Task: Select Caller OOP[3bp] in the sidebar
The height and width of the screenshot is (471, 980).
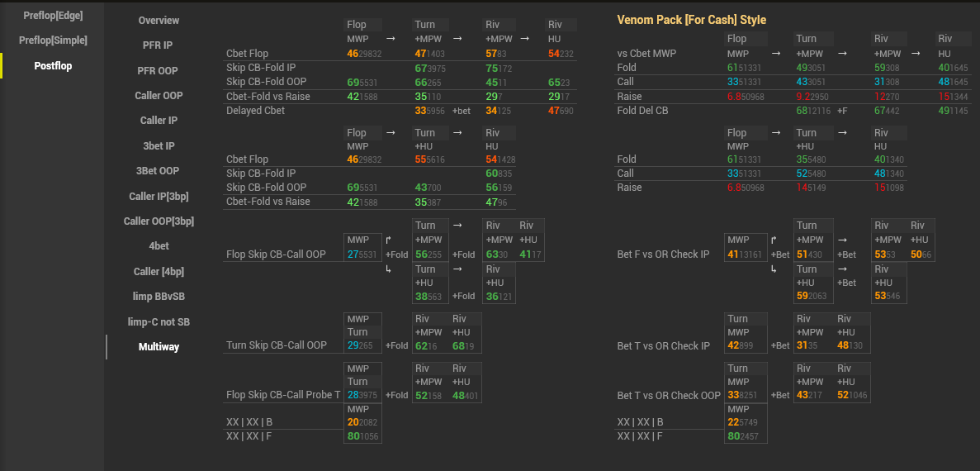Action: click(159, 221)
